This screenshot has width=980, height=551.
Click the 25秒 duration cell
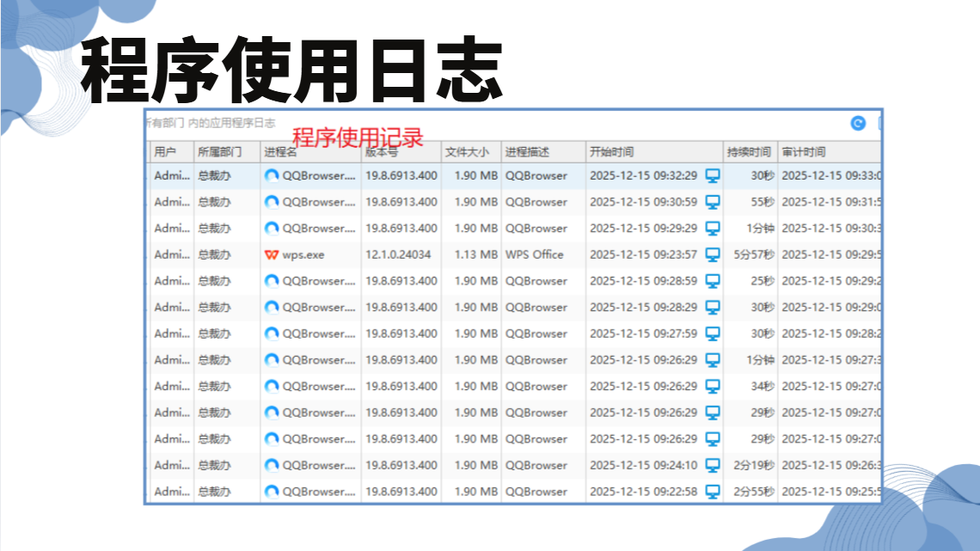click(763, 281)
